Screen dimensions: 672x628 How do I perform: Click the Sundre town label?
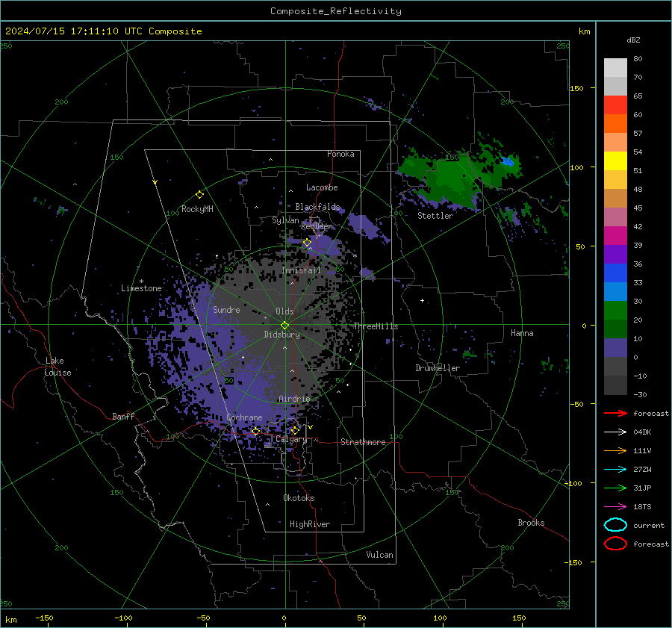[x=226, y=309]
